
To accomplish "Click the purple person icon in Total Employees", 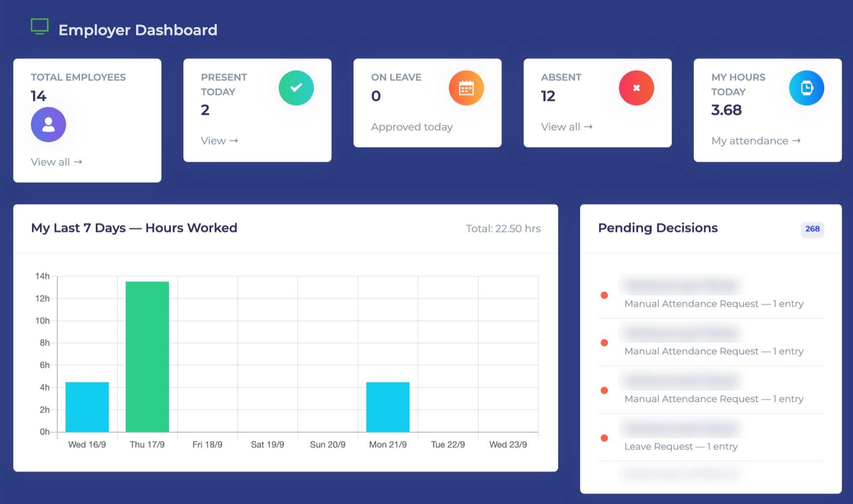I will pos(49,125).
